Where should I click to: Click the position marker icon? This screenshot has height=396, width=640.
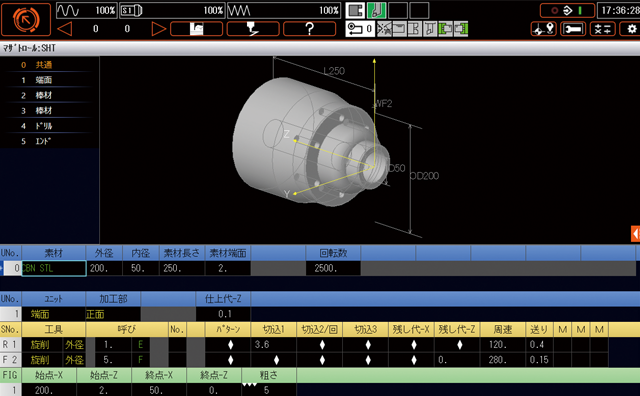click(544, 29)
